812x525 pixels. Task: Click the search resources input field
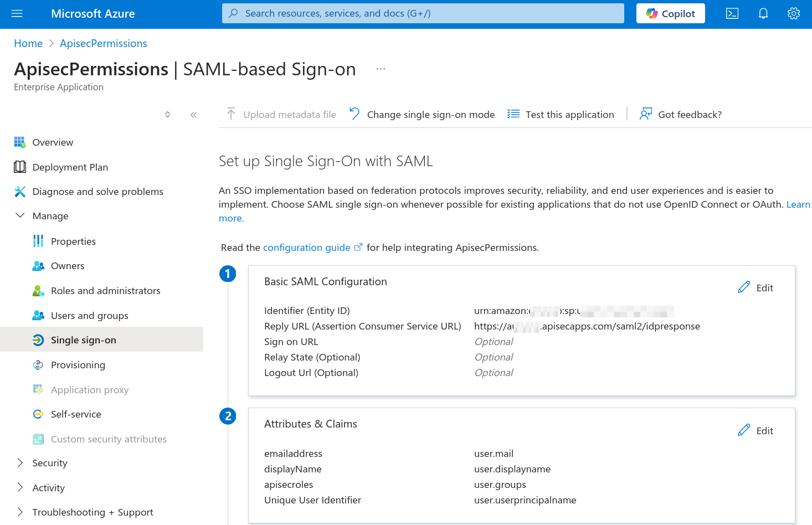(423, 13)
